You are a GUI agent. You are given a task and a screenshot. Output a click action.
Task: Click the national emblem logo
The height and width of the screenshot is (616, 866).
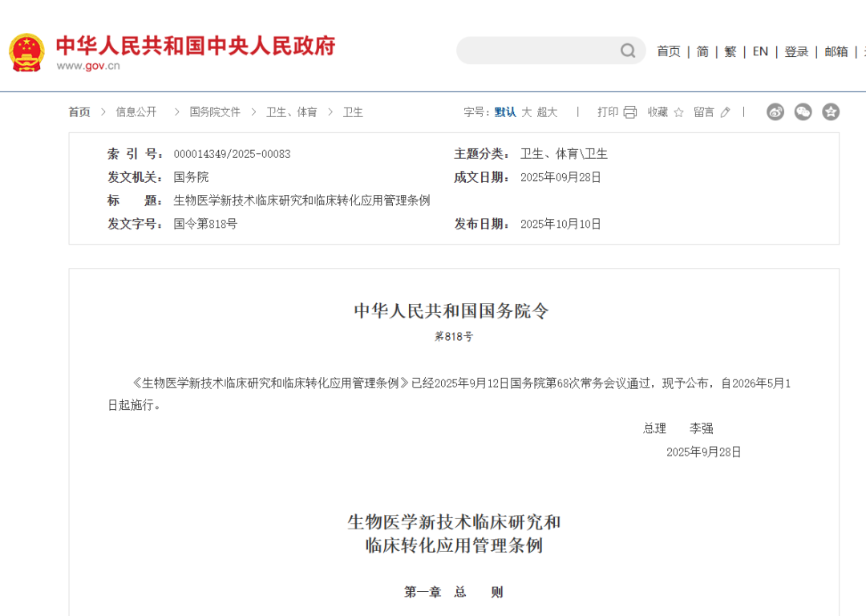26,52
